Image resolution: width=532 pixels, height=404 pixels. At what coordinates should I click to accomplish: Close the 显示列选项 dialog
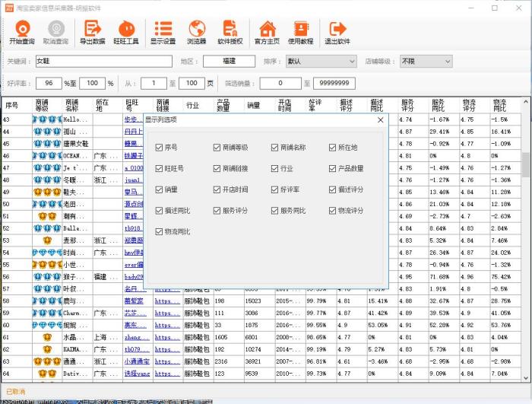coord(380,120)
